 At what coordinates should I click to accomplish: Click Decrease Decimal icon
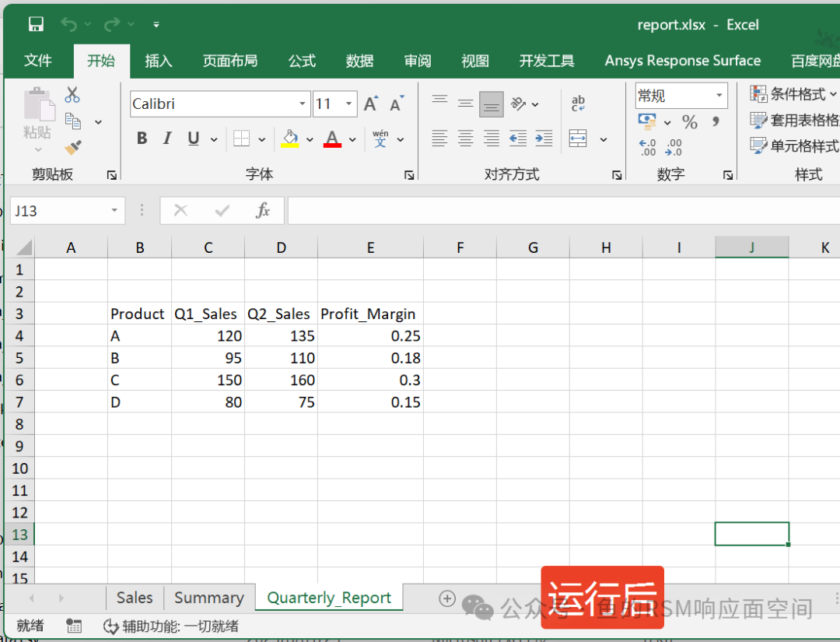click(x=674, y=147)
